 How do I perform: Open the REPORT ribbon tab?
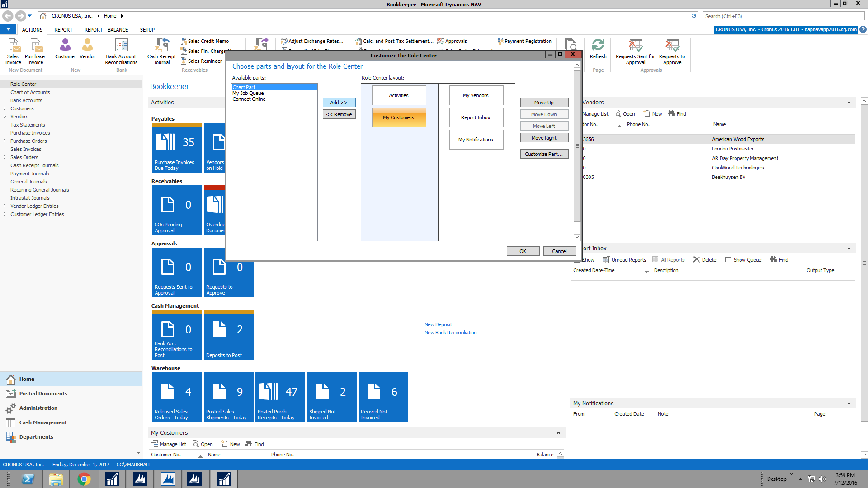click(x=63, y=30)
